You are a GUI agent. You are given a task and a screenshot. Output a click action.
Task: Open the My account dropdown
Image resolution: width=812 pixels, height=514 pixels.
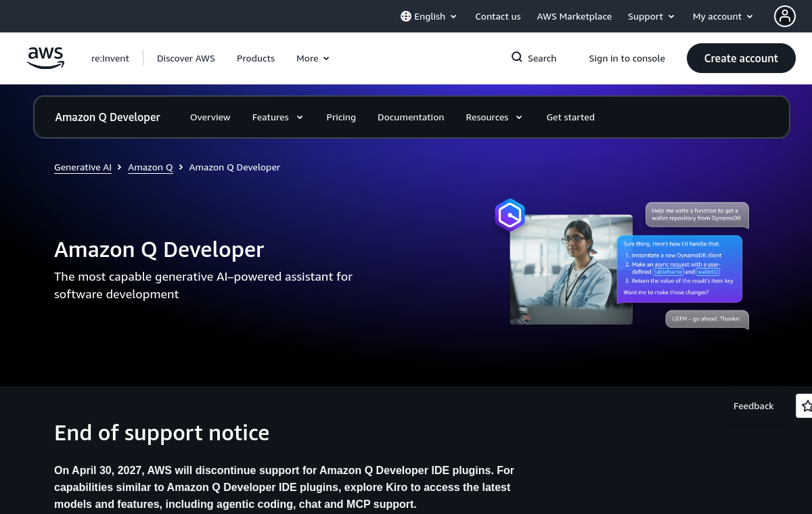(x=723, y=16)
